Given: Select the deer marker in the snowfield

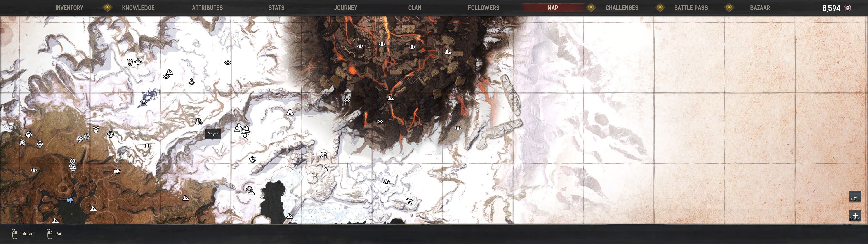Looking at the screenshot, I should [409, 200].
